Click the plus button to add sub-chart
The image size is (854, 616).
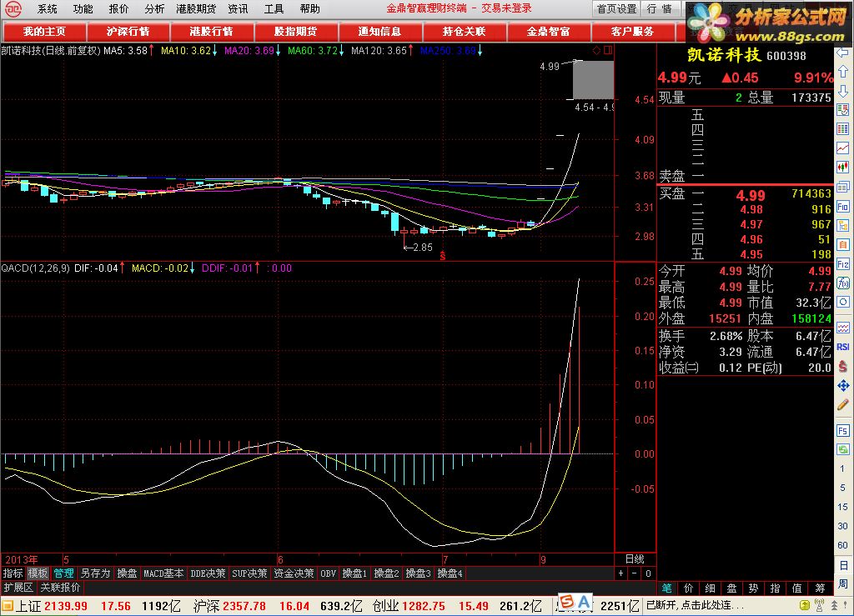[620, 573]
